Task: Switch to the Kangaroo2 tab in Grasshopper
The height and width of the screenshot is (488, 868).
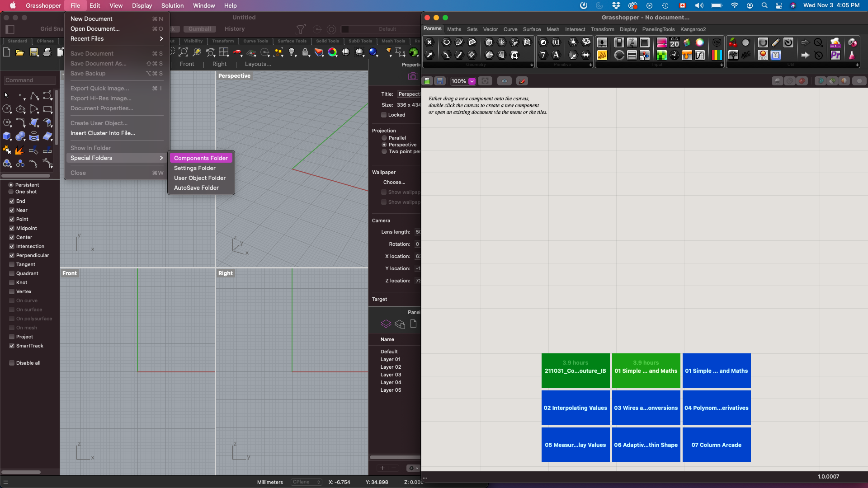Action: [x=693, y=29]
